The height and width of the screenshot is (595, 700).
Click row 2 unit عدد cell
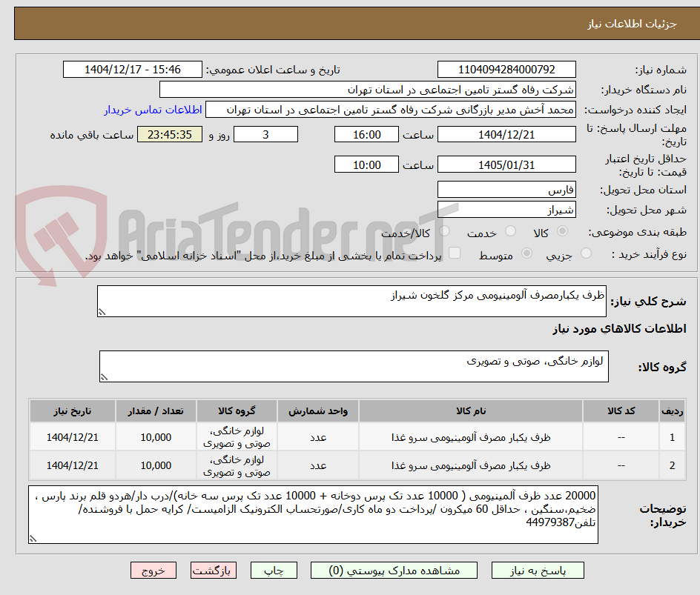pyautogui.click(x=318, y=465)
